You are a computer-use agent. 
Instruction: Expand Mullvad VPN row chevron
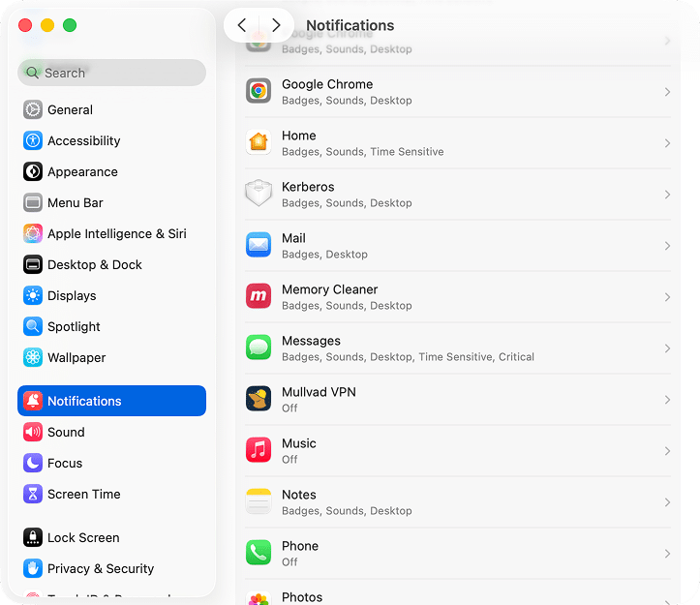(667, 400)
